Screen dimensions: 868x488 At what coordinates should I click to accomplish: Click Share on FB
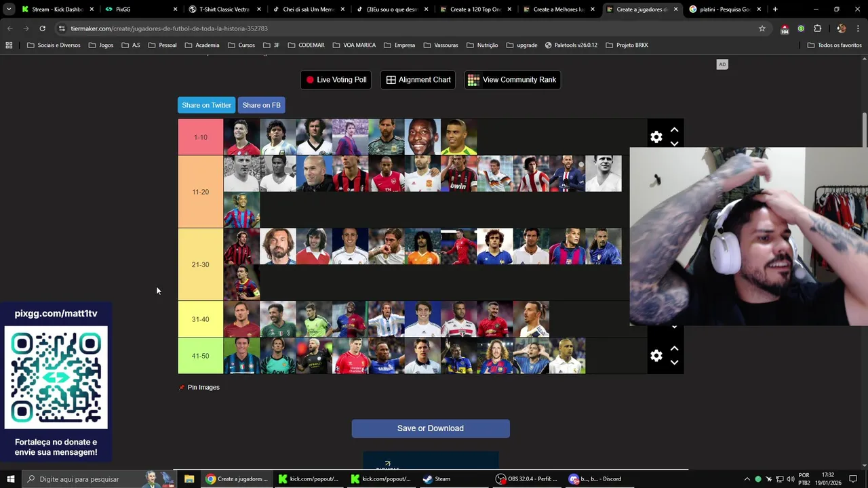click(x=261, y=105)
